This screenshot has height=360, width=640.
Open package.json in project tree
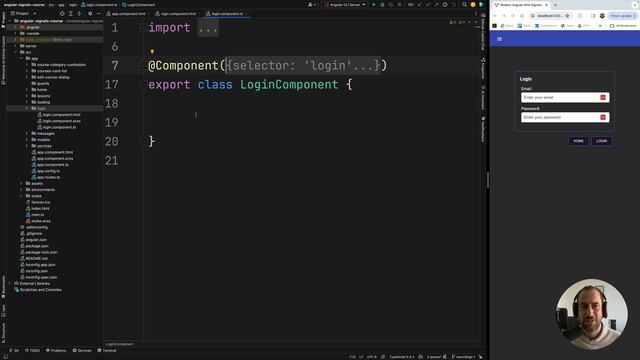tap(34, 246)
